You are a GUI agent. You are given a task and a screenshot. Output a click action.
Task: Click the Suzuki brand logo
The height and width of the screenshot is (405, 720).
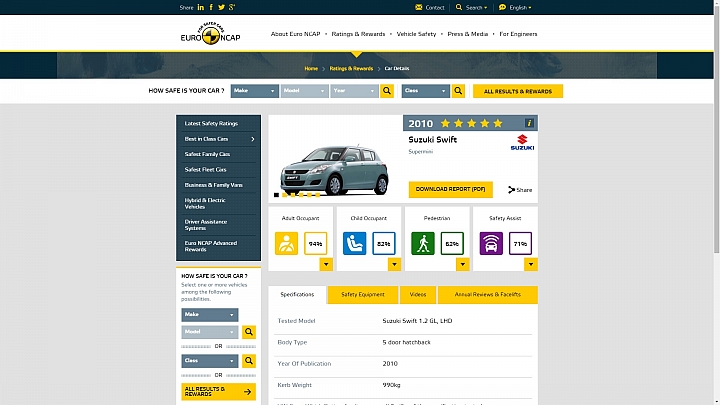[522, 142]
